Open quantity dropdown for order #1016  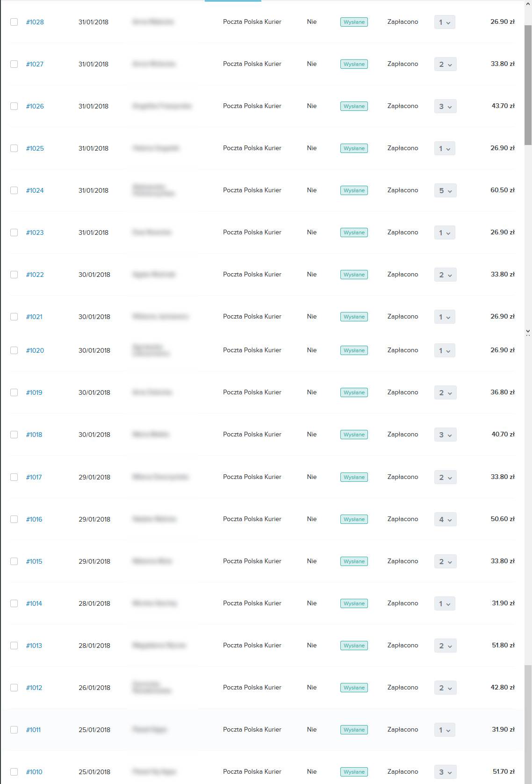445,519
